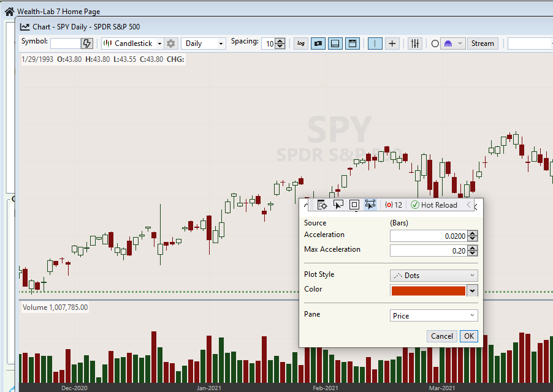
Task: Click the L:43.55 low value
Action: (x=125, y=59)
